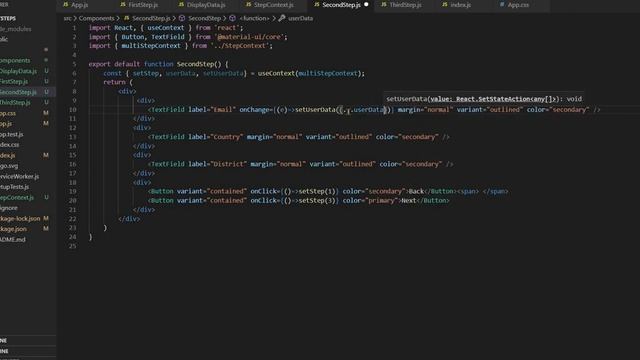Click the JS icon on FirstStep.js tab
Image resolution: width=640 pixels, height=360 pixels.
(x=123, y=4)
